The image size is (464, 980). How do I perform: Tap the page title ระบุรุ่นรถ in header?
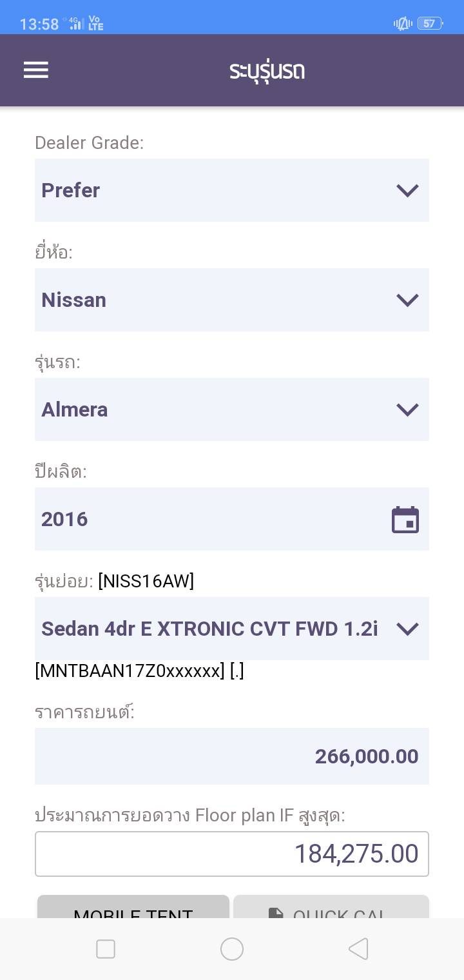(267, 70)
